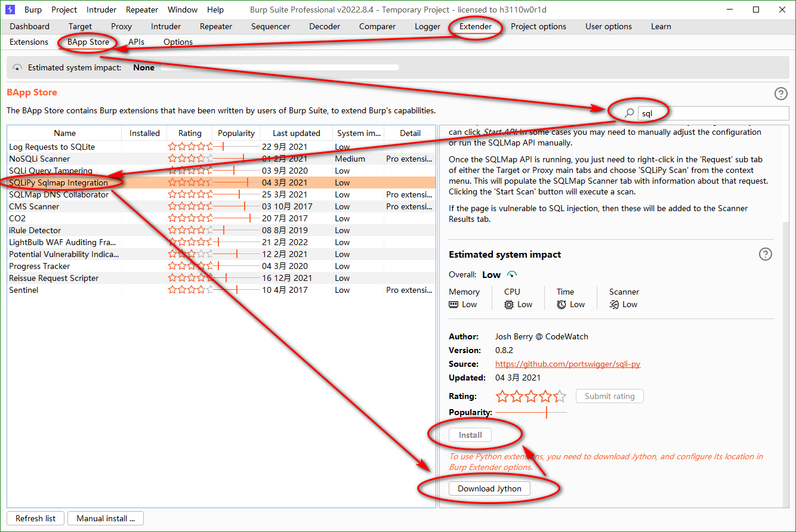Switch to the Decoder tab

325,26
